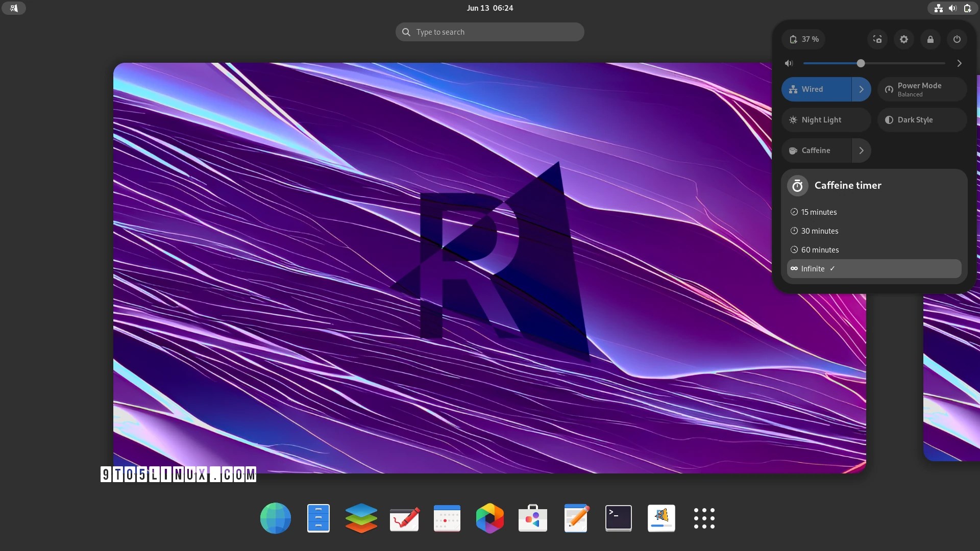Open the web browser globe icon in dock
Viewport: 980px width, 551px height.
pyautogui.click(x=276, y=518)
